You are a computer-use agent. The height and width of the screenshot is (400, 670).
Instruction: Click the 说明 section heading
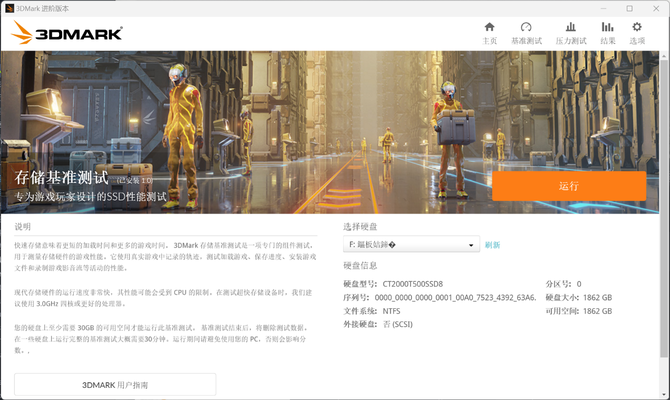click(x=23, y=226)
